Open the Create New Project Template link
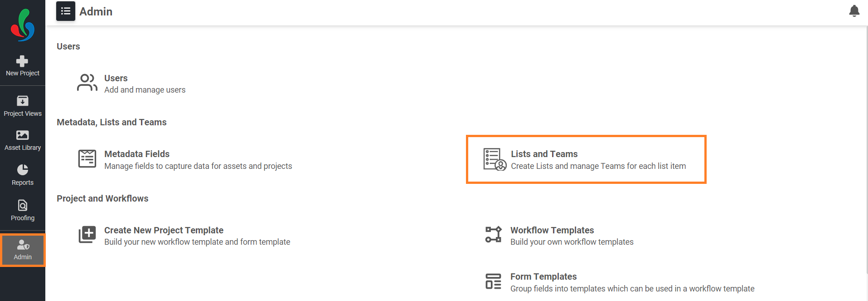This screenshot has width=868, height=301. point(164,230)
